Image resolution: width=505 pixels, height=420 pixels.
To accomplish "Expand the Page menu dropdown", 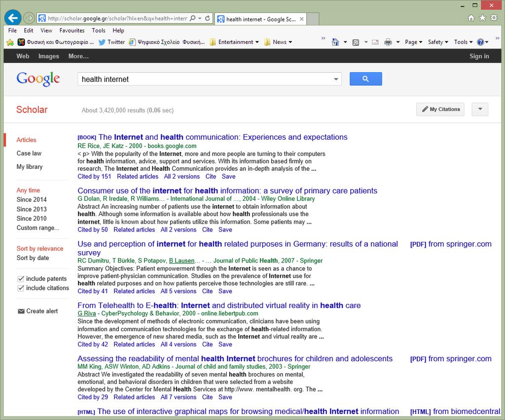I will pos(414,42).
